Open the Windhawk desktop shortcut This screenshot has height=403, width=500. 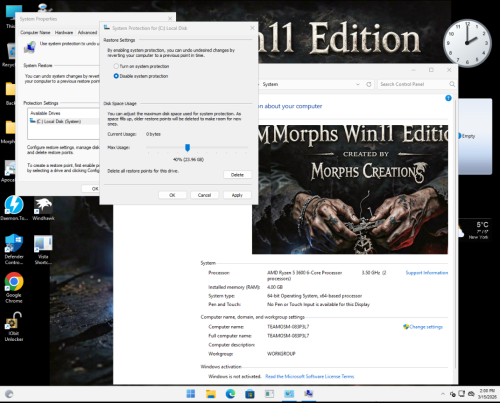(x=43, y=208)
